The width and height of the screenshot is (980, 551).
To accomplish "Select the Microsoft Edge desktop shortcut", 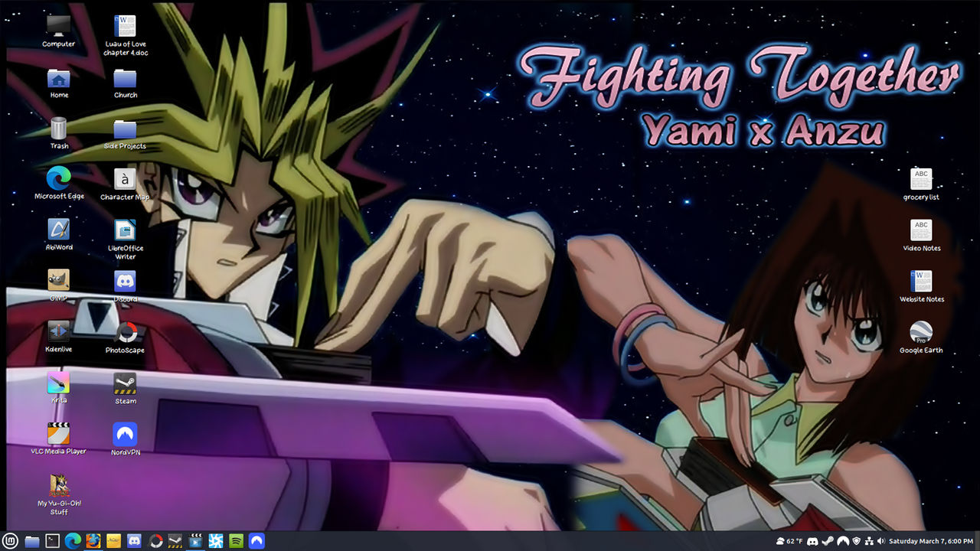I will pyautogui.click(x=59, y=184).
